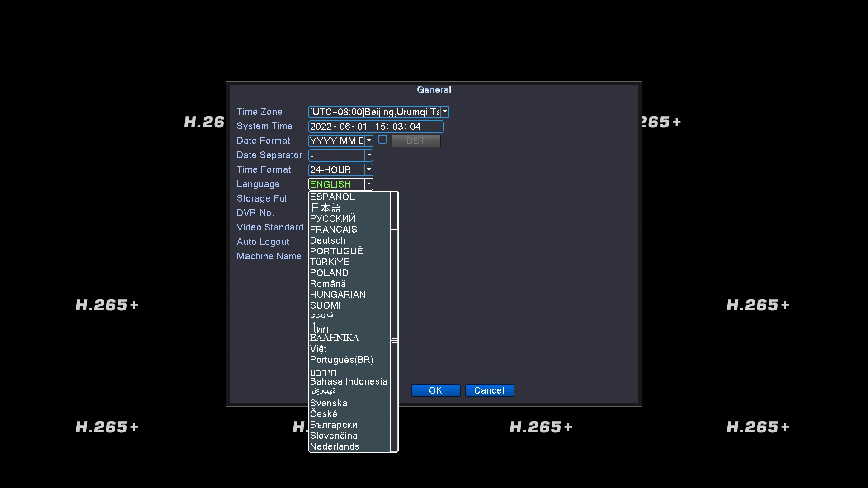The image size is (868, 488).
Task: Select ESPAÑOL from language list
Action: 332,197
